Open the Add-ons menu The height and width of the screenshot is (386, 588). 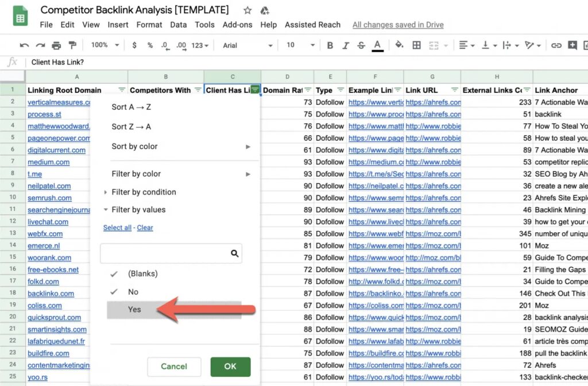coord(237,25)
